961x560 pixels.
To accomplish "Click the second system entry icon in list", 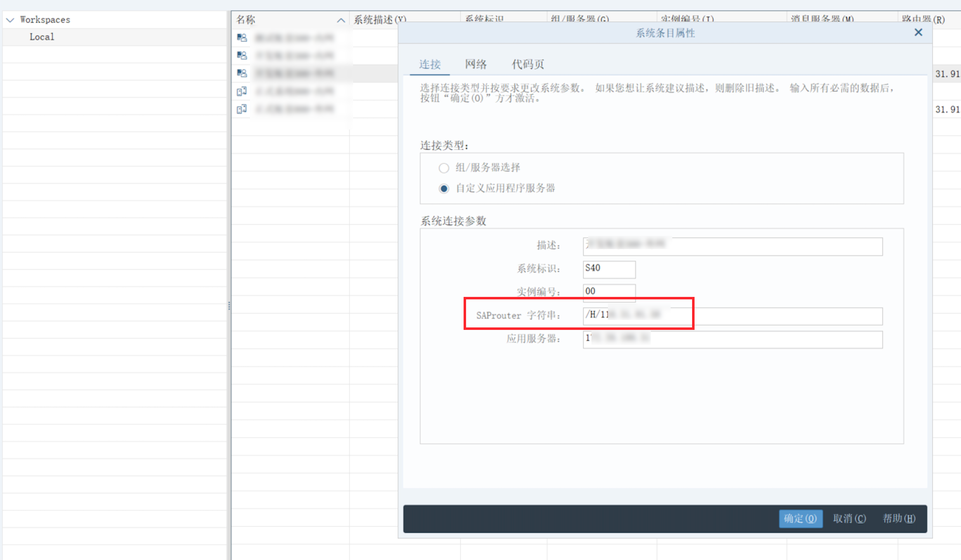I will click(242, 55).
